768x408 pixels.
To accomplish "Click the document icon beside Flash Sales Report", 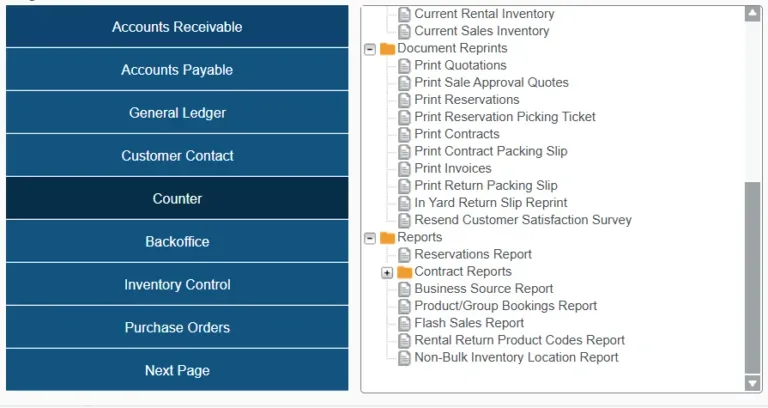I will 404,323.
